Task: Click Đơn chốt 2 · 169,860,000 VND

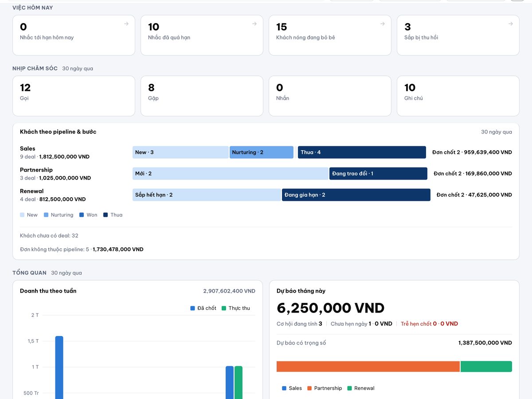Action: coord(473,174)
